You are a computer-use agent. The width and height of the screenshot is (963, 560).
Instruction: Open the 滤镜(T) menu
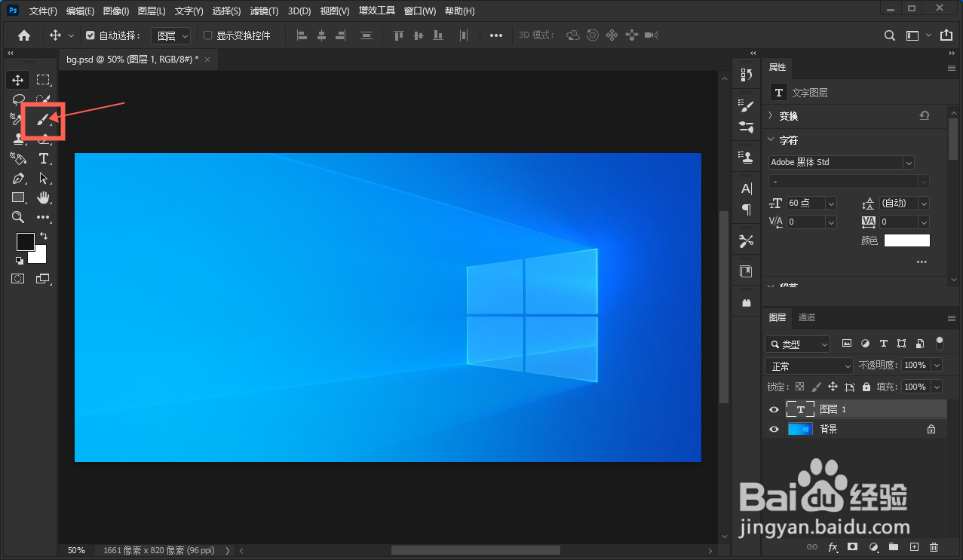pos(265,11)
